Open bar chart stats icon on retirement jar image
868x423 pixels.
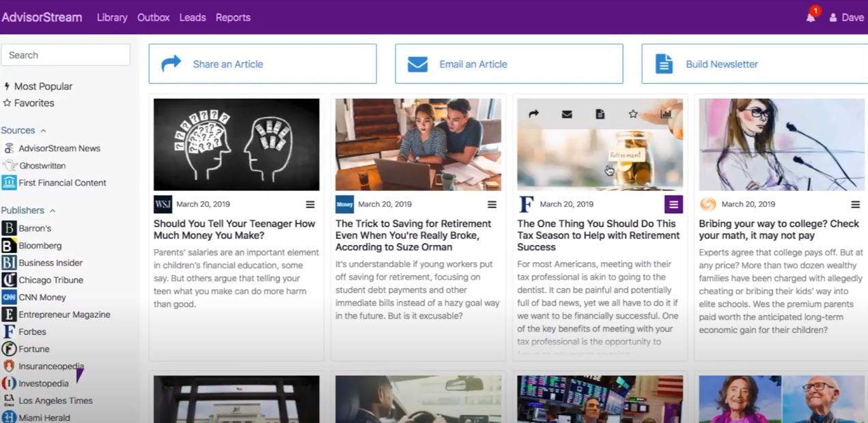click(666, 114)
